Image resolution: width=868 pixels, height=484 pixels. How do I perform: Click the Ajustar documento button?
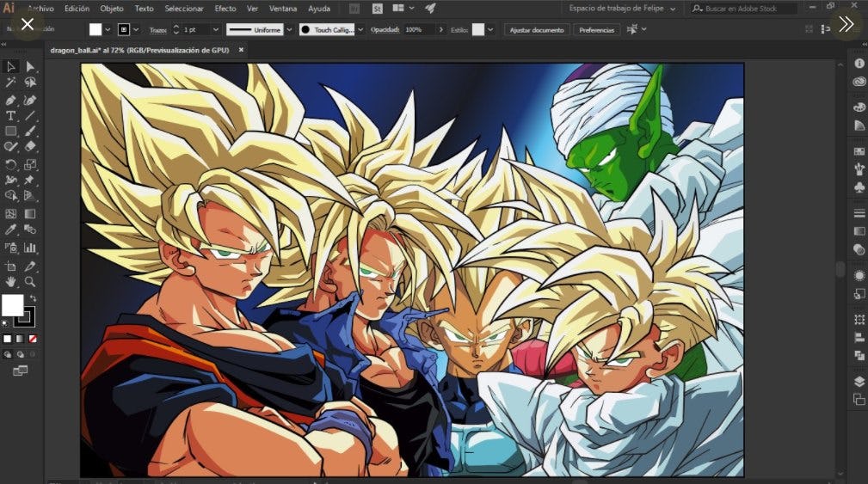537,30
